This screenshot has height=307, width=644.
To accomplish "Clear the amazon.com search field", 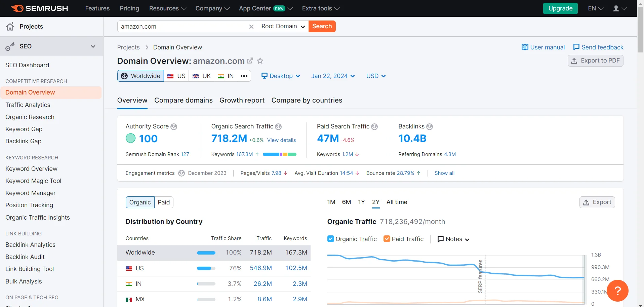I will (251, 27).
